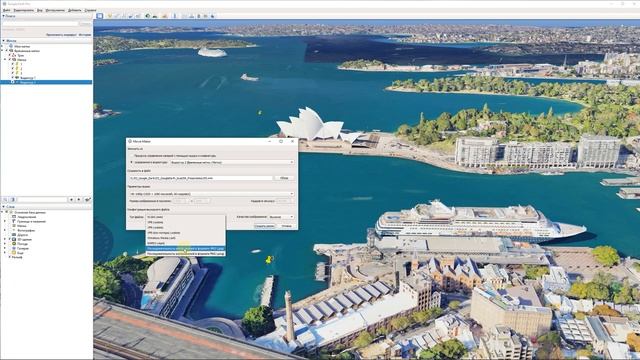
Task: Select the first radio option in Movie Maker
Action: coord(131,156)
